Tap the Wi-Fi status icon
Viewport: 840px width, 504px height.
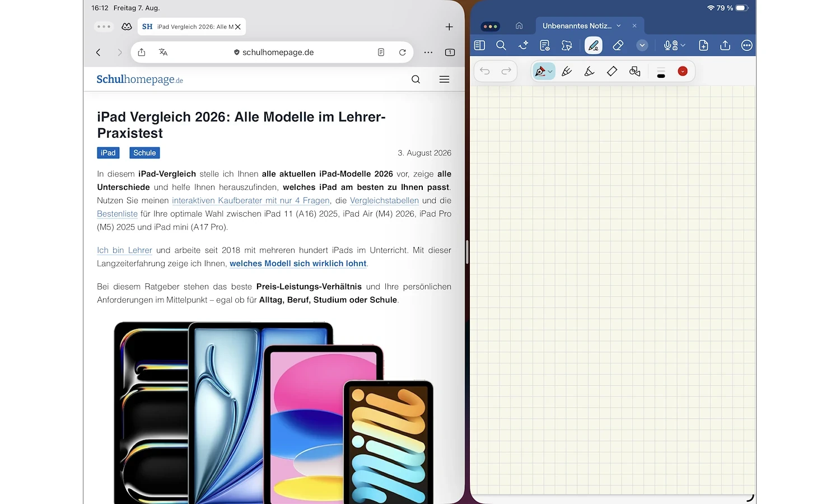[711, 8]
